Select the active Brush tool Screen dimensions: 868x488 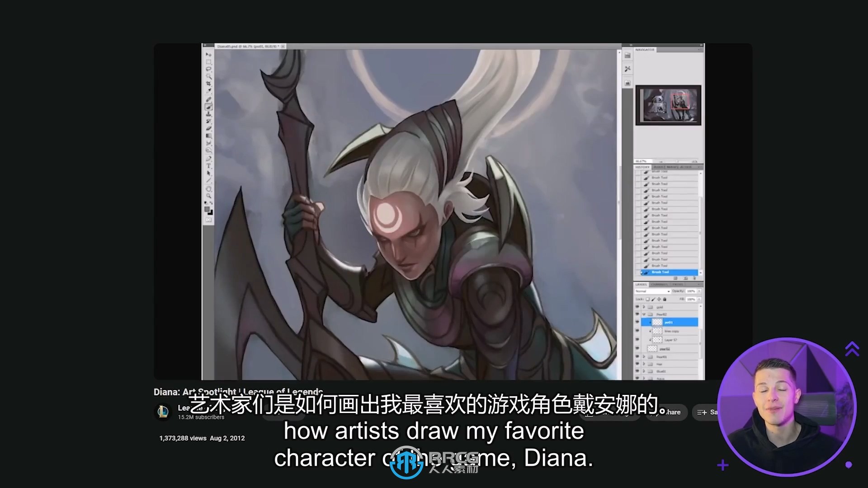209,107
